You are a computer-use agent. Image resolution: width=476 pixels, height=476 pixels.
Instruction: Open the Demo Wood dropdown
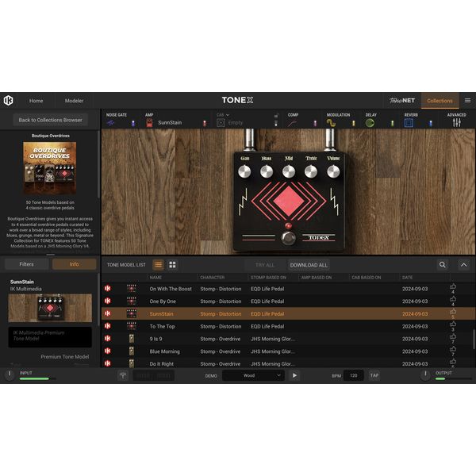coord(253,375)
